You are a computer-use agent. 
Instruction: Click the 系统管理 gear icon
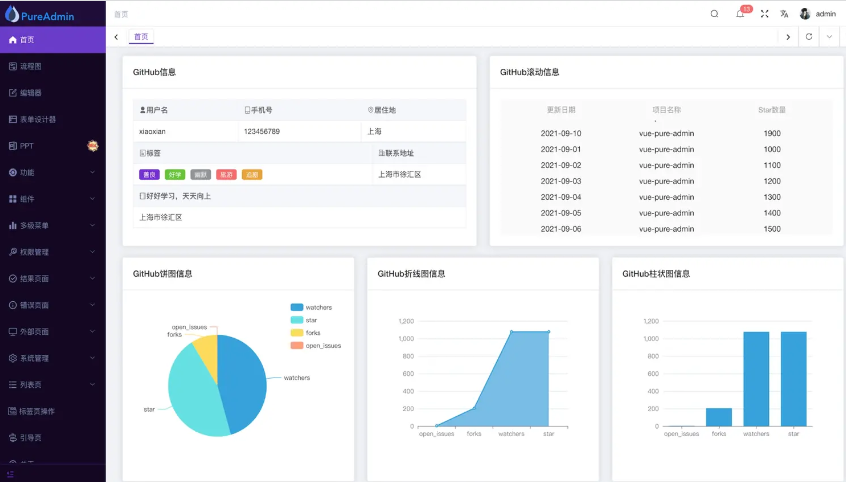coord(12,358)
